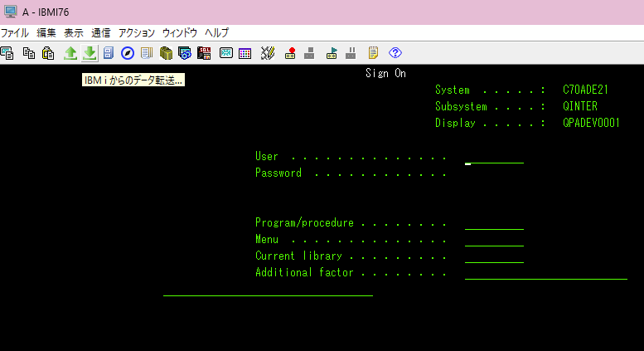The width and height of the screenshot is (644, 351).
Task: Open the 通信 menu
Action: (100, 33)
